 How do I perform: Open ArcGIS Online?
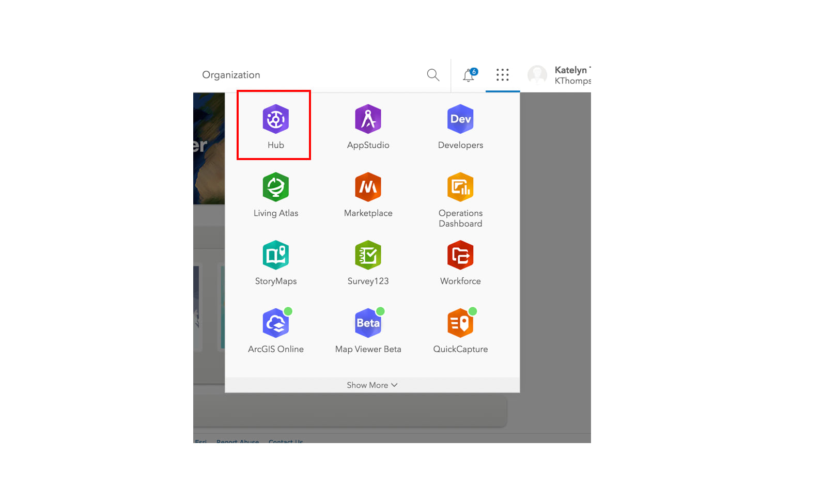click(275, 331)
